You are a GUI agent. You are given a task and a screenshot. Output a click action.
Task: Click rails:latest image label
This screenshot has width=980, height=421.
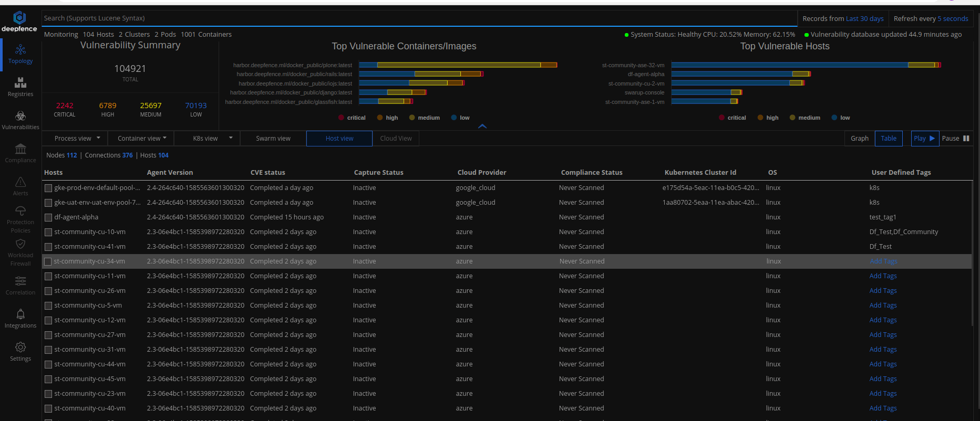(294, 74)
